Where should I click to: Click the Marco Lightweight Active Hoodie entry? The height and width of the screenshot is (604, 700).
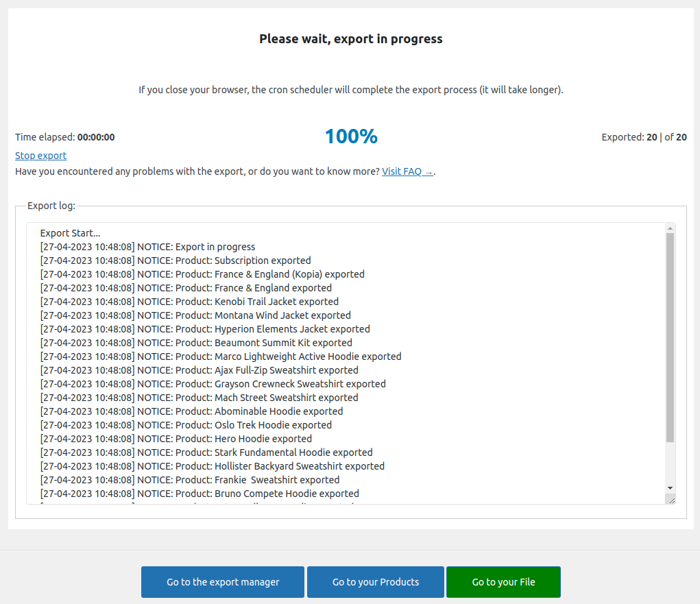(x=221, y=357)
